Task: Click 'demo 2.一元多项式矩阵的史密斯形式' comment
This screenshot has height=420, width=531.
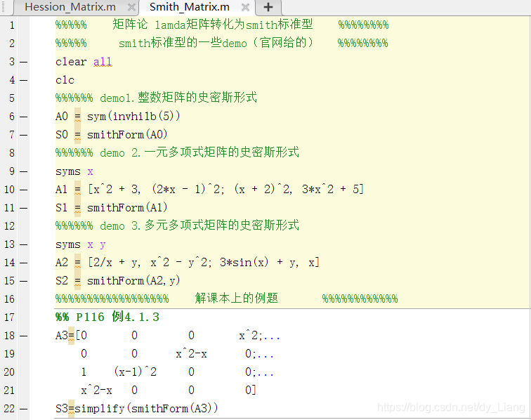Action: click(199, 152)
